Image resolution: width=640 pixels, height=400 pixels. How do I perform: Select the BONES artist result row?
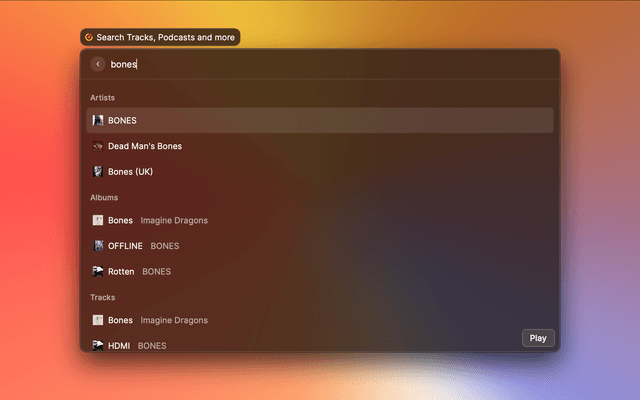320,120
